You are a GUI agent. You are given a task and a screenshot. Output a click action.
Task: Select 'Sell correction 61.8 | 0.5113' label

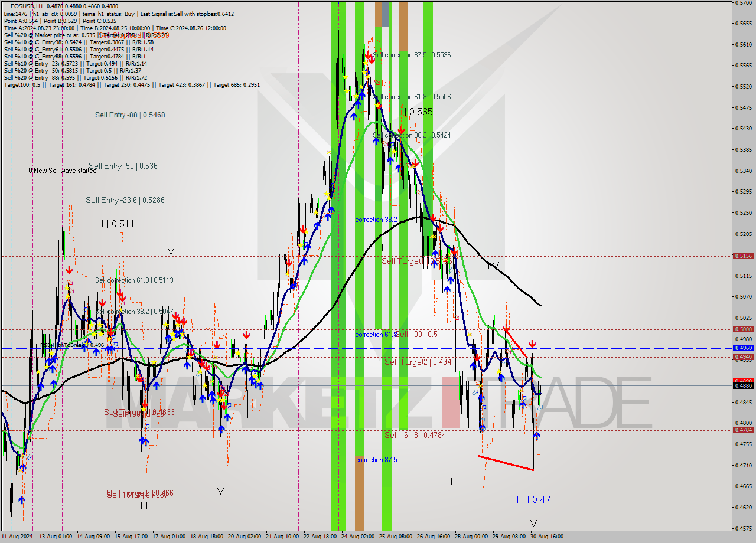[134, 280]
